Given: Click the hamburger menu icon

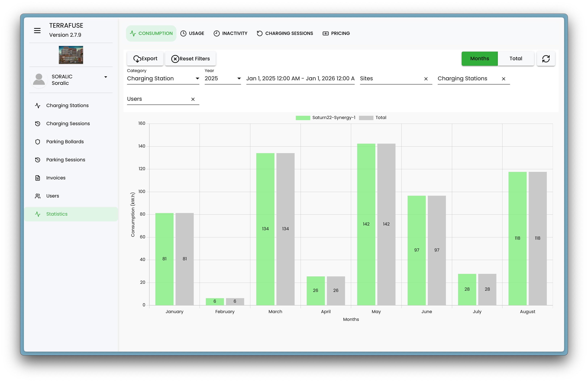Looking at the screenshot, I should point(37,31).
